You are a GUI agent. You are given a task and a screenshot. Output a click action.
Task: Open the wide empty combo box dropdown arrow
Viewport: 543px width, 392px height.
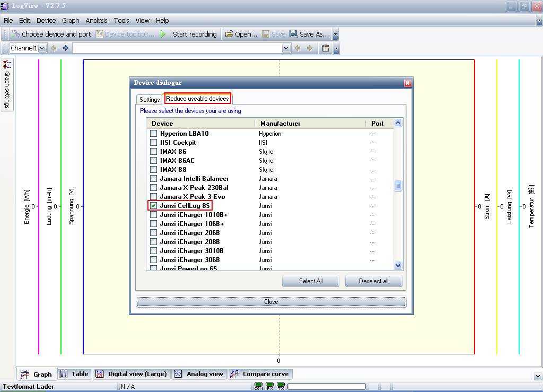click(286, 48)
